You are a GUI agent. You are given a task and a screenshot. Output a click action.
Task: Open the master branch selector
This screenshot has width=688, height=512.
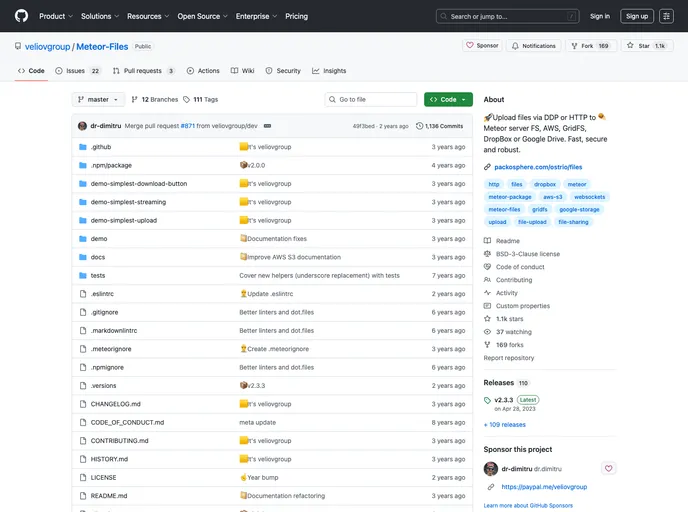(98, 100)
